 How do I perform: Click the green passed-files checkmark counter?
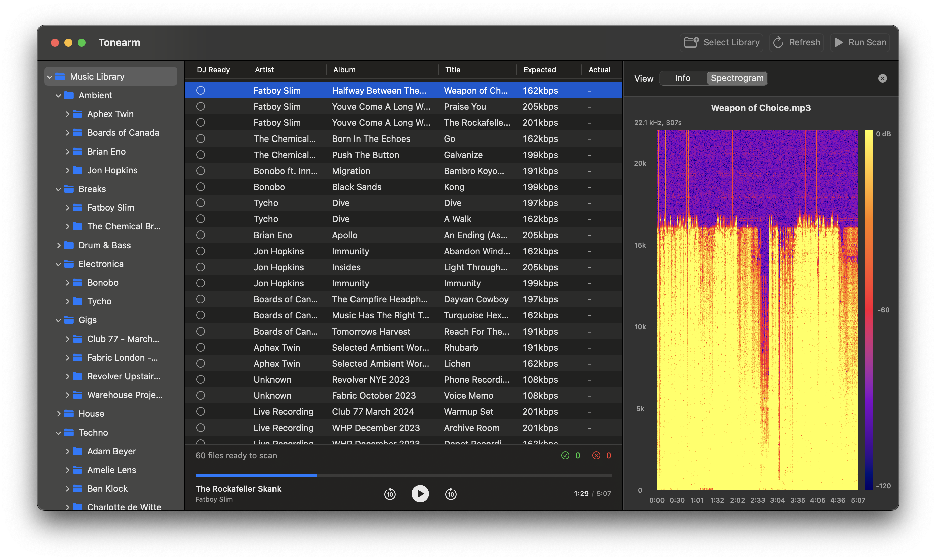tap(565, 456)
